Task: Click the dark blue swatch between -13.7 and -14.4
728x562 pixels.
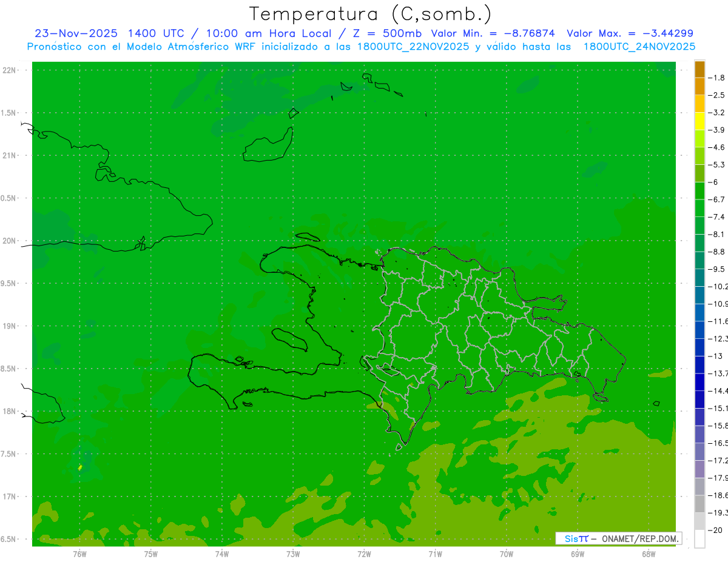Action: tap(699, 382)
